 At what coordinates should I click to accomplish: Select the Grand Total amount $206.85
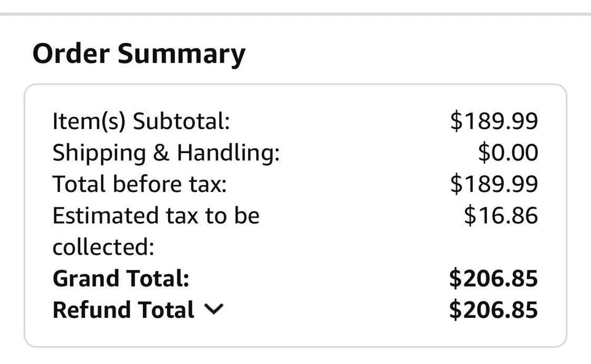click(x=493, y=279)
